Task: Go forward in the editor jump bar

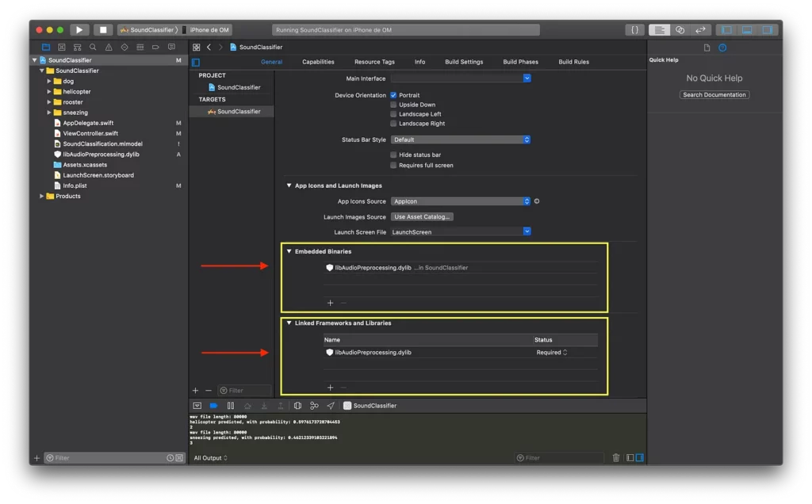Action: [x=220, y=47]
